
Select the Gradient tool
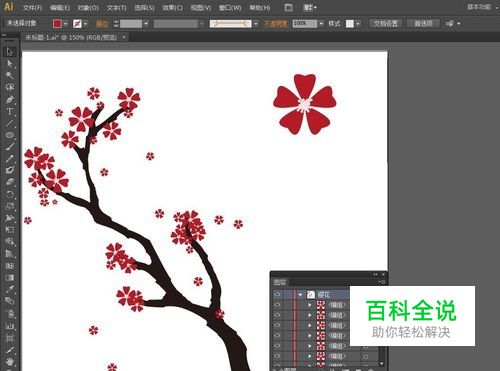[10, 277]
